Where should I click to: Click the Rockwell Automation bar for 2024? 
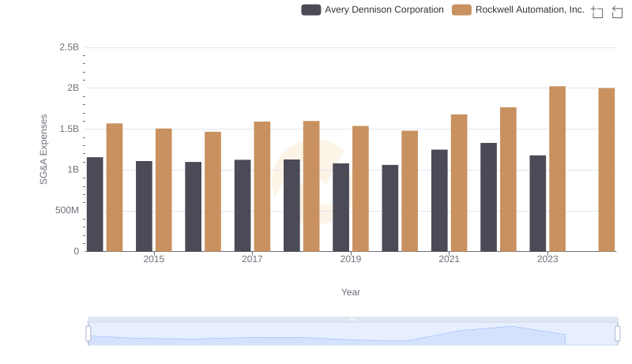[x=606, y=170]
